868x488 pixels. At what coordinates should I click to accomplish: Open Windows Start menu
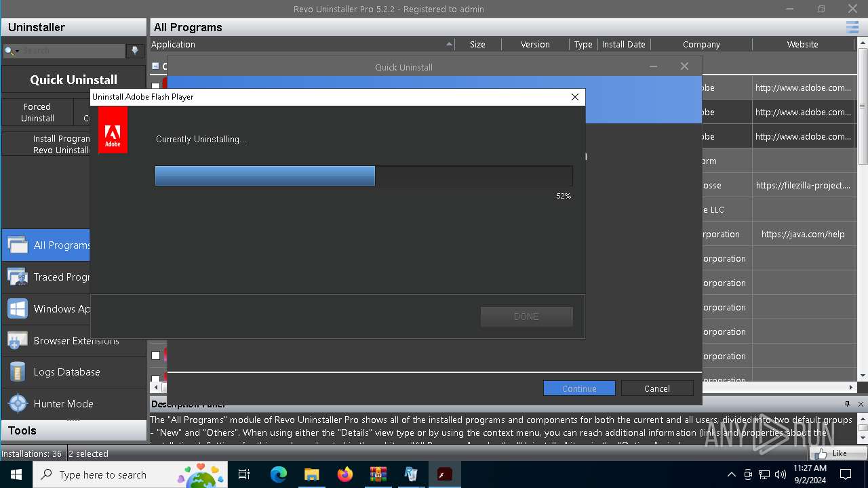16,474
